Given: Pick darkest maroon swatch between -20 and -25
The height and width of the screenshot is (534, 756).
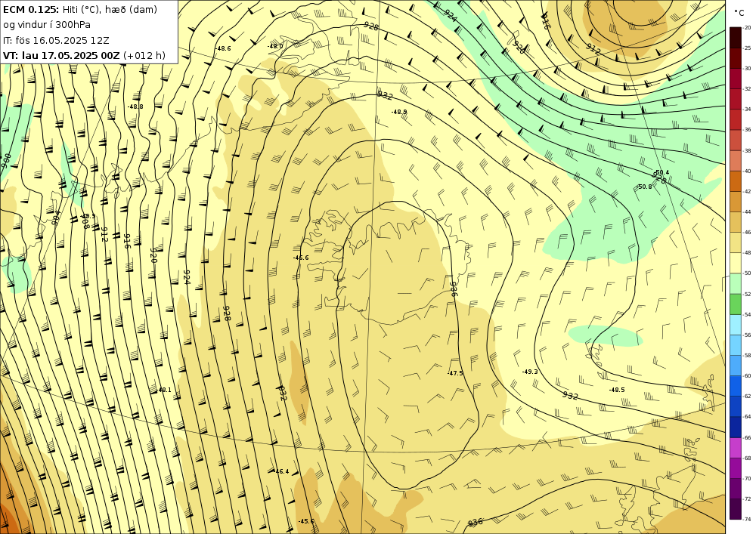Looking at the screenshot, I should point(736,38).
